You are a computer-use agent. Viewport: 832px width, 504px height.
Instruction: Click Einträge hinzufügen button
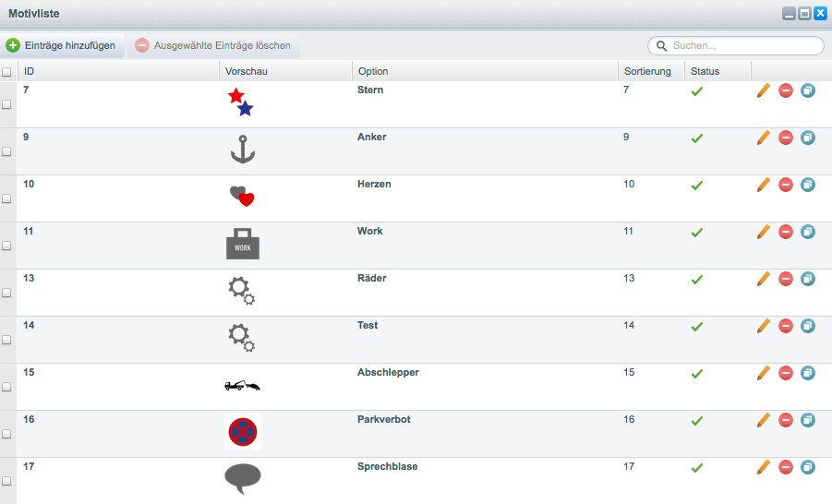62,45
